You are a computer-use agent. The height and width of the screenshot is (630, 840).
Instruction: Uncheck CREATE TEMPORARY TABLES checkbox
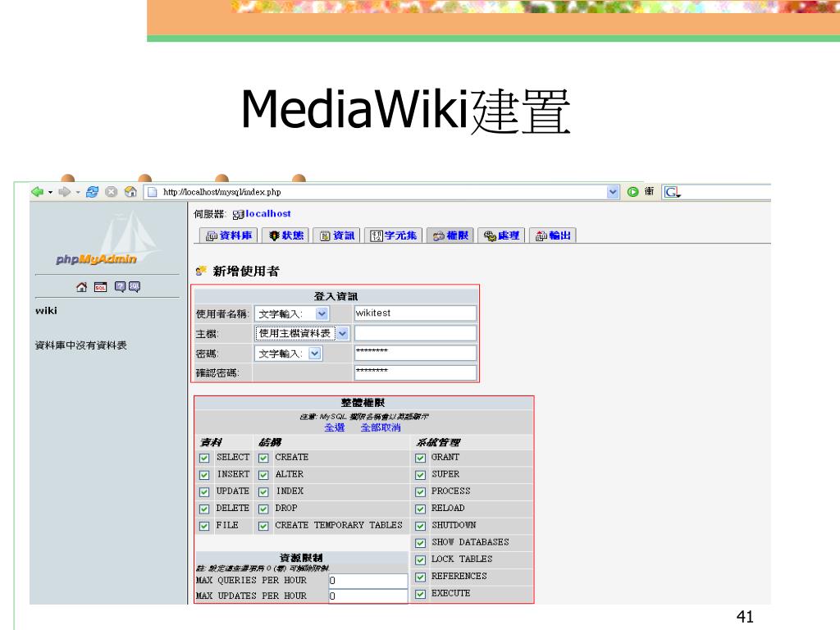click(263, 526)
